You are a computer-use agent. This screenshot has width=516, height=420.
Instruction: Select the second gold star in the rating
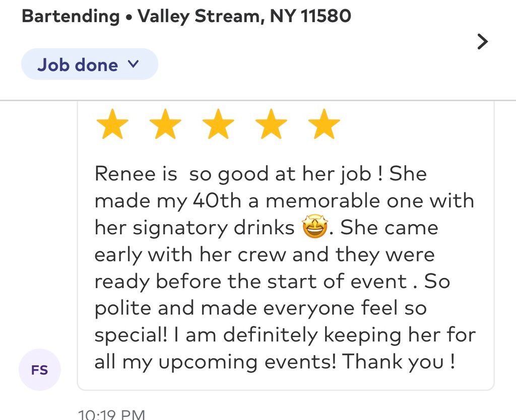(165, 124)
